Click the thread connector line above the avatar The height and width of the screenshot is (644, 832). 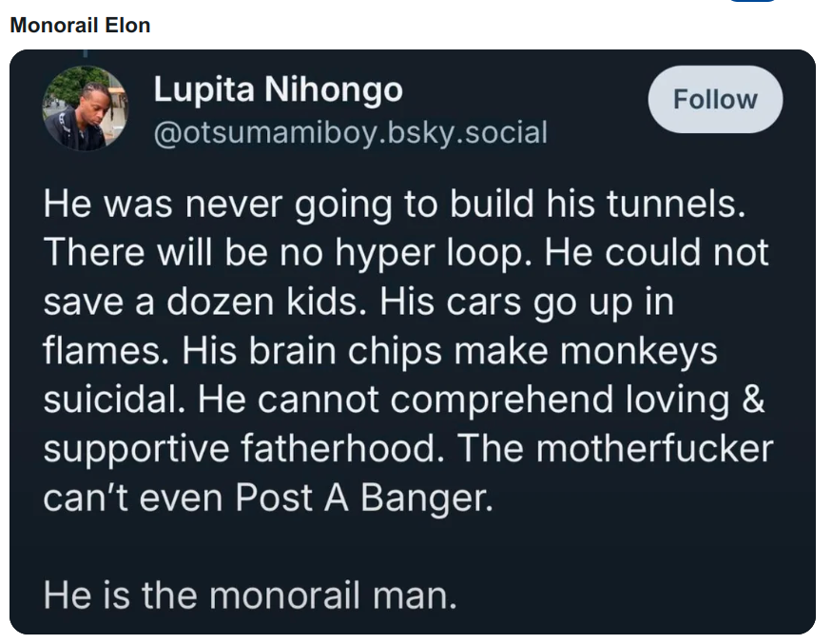pos(85,53)
